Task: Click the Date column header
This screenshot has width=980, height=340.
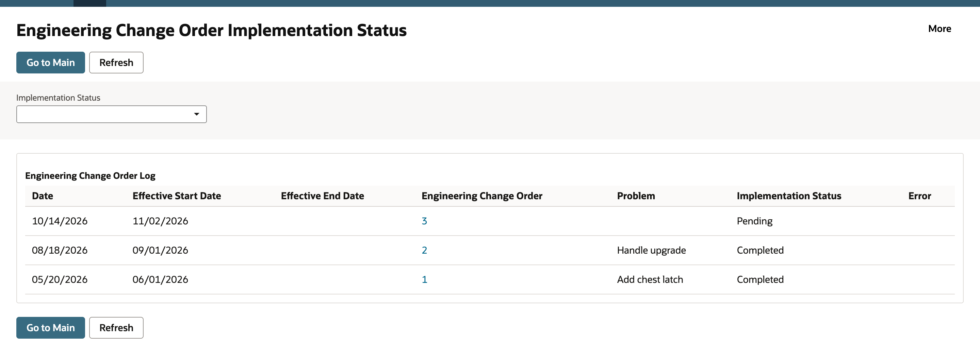Action: (43, 196)
